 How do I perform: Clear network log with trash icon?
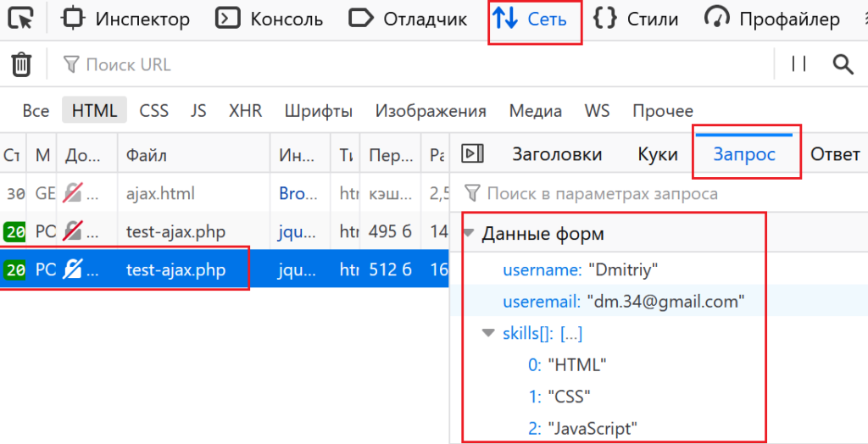tap(21, 64)
